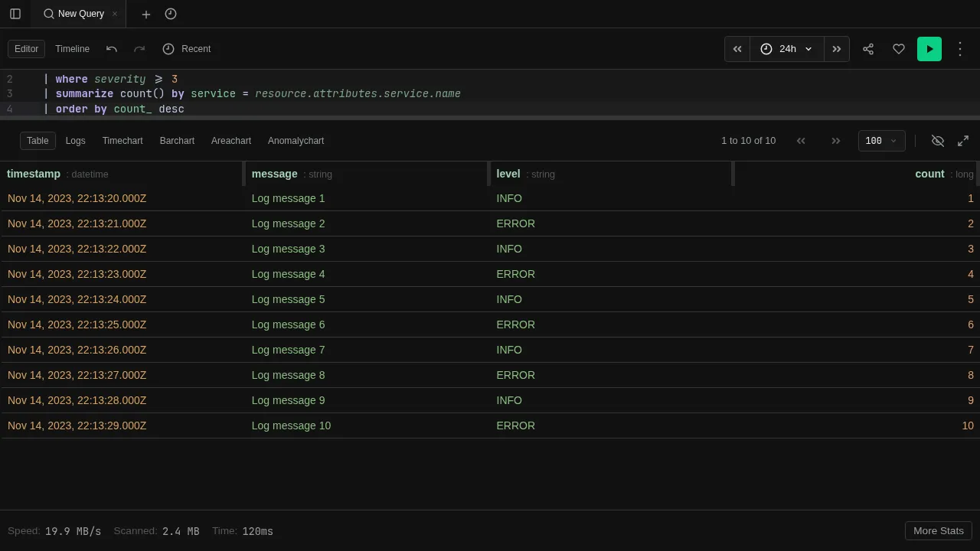
Task: Run the query with the green play button
Action: (x=929, y=49)
